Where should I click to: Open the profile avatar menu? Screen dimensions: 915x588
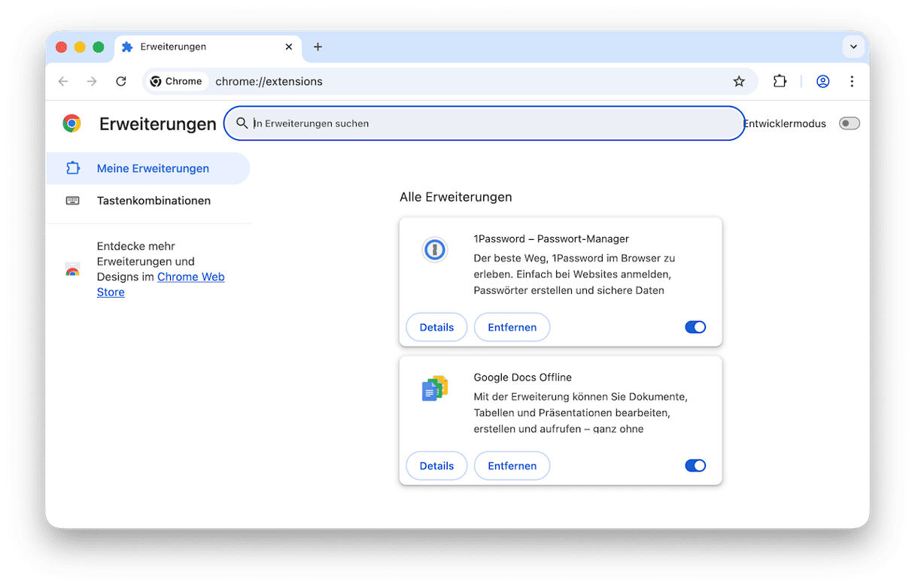(823, 81)
